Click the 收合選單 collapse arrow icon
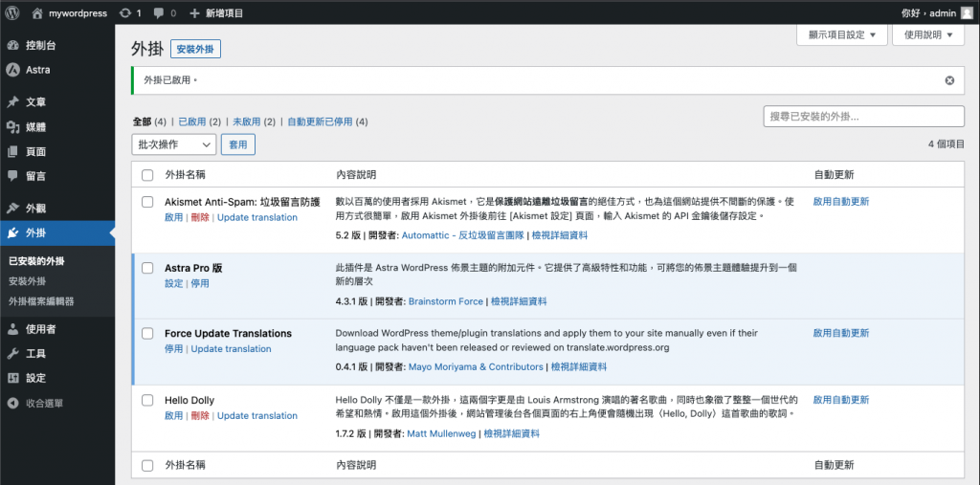Screen dimensions: 980x485 12,403
